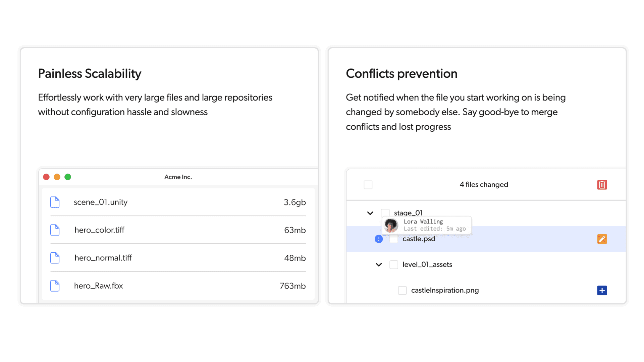
Task: Tick the castle.psd checkbox
Action: tap(394, 239)
